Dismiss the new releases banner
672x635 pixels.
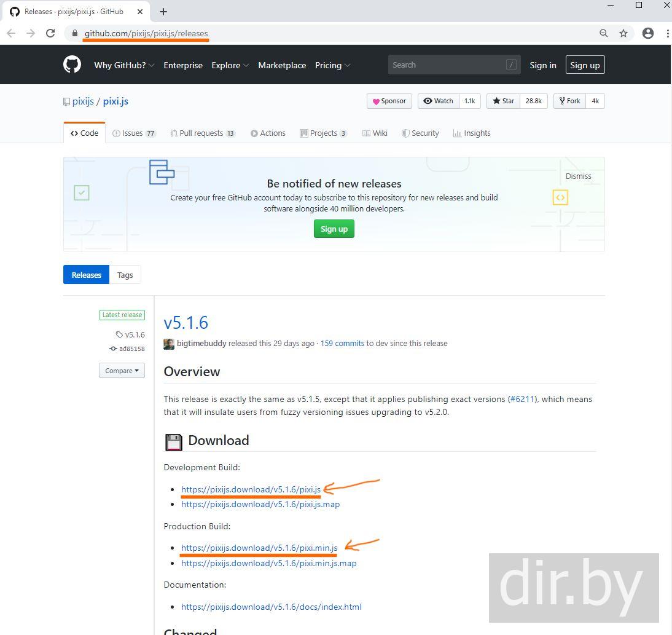tap(578, 176)
